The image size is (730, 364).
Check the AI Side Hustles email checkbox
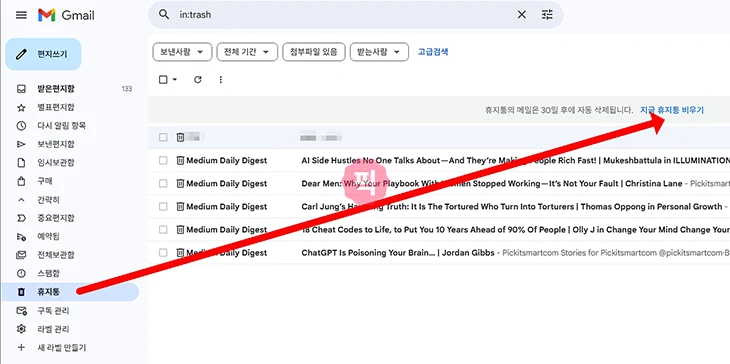[163, 161]
